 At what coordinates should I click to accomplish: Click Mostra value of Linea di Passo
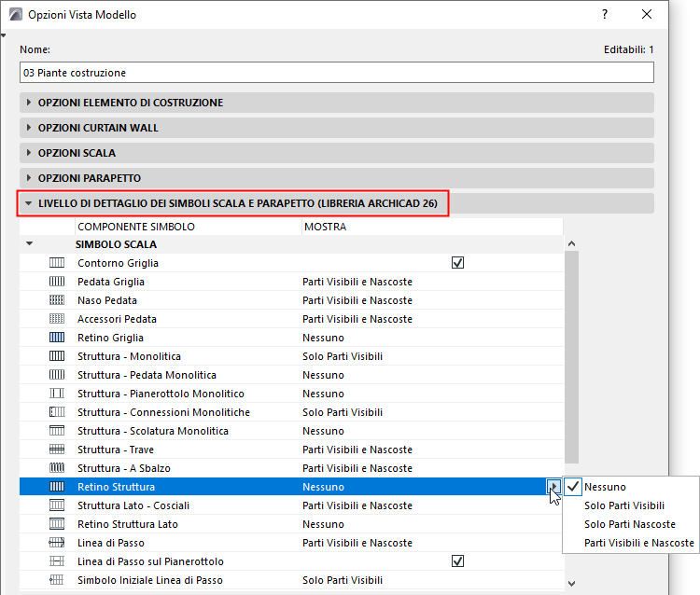[357, 543]
